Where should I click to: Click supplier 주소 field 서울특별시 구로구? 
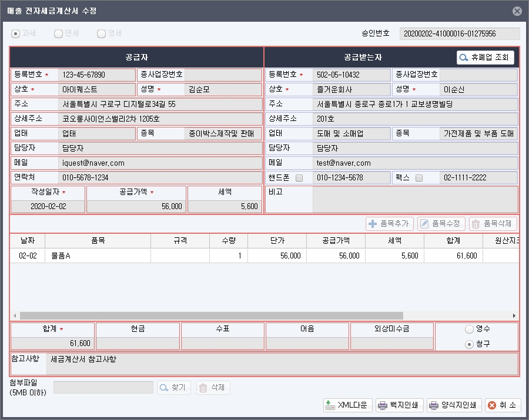click(x=160, y=105)
